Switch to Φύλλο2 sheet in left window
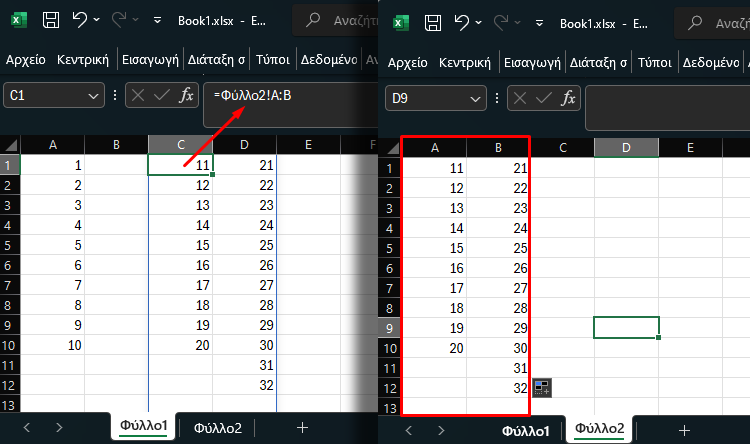This screenshot has height=444, width=750. pyautogui.click(x=218, y=428)
